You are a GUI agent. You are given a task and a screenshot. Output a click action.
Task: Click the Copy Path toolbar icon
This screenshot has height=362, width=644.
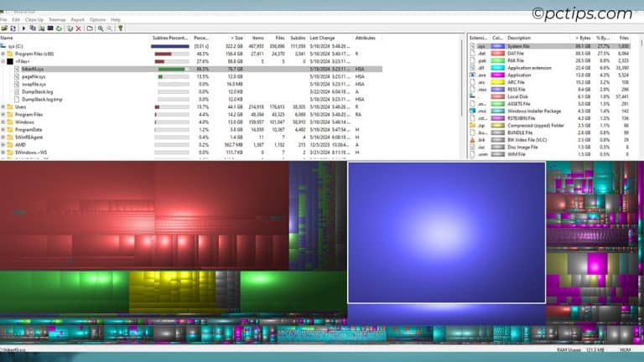(32, 28)
